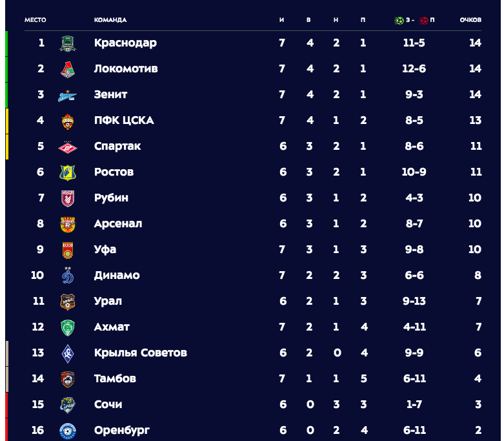Click the Krylia Sovetov diamond emblem
Image resolution: width=504 pixels, height=441 pixels.
pos(68,353)
